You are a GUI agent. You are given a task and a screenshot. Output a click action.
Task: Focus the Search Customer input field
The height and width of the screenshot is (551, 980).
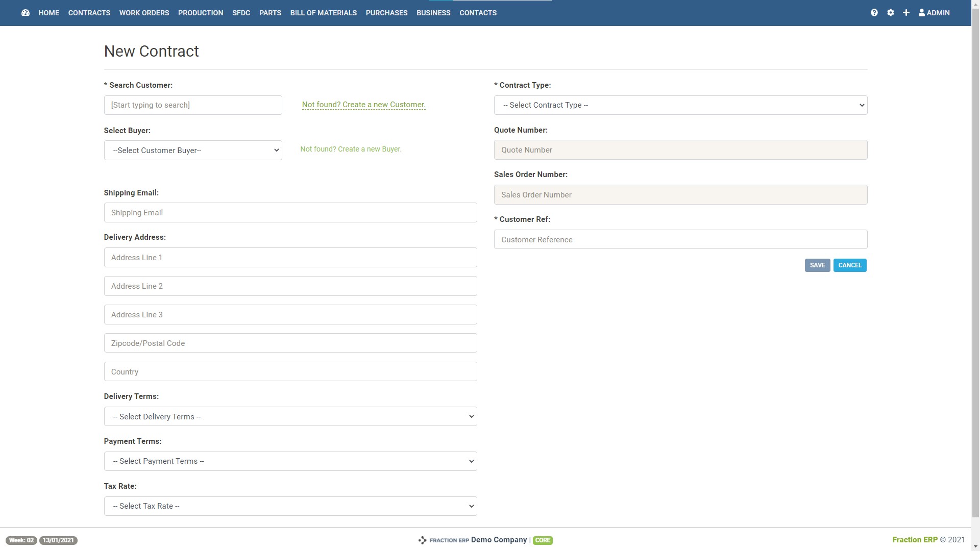click(193, 105)
